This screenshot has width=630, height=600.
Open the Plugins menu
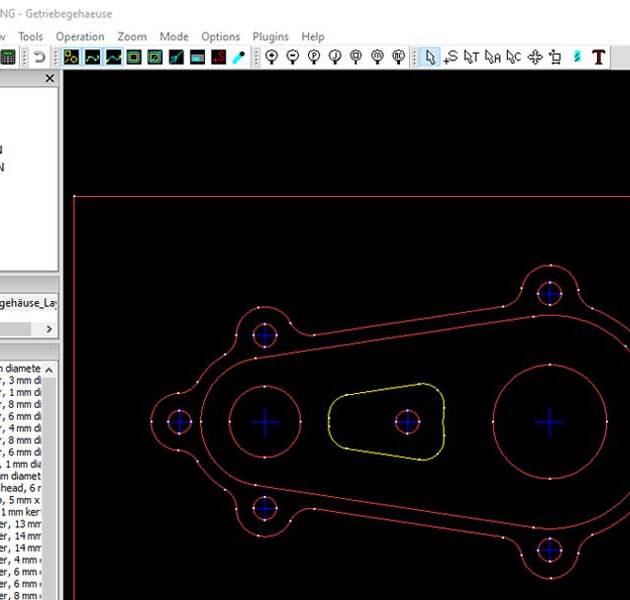coord(270,36)
